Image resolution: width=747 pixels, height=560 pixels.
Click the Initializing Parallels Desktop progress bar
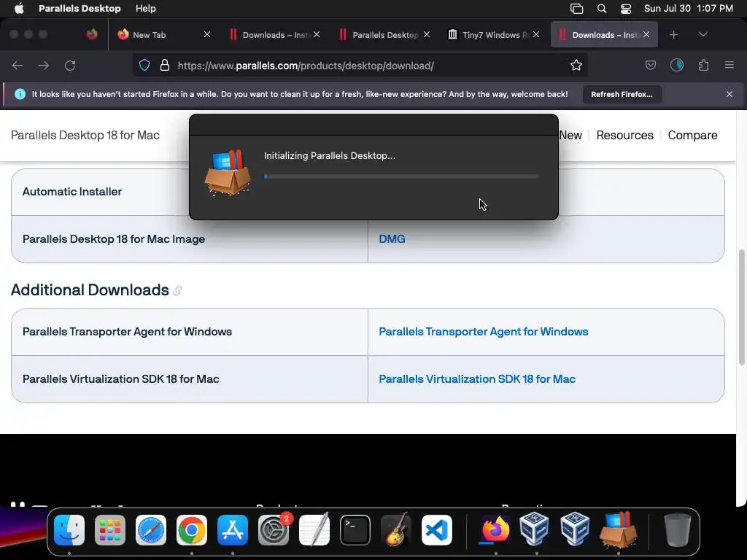point(401,176)
